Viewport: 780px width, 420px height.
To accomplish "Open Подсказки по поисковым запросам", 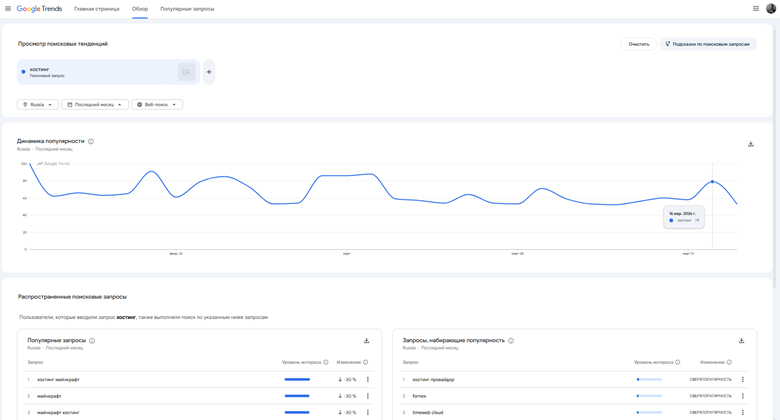I will point(708,44).
